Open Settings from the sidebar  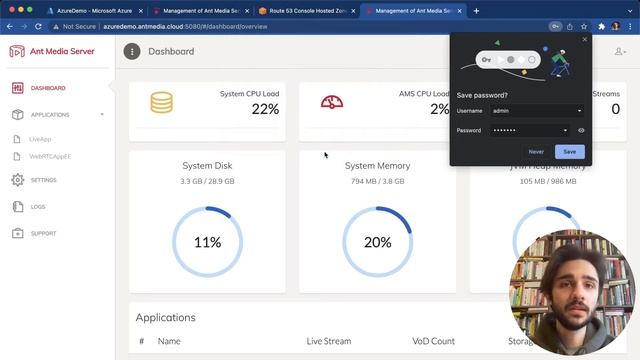point(34,180)
